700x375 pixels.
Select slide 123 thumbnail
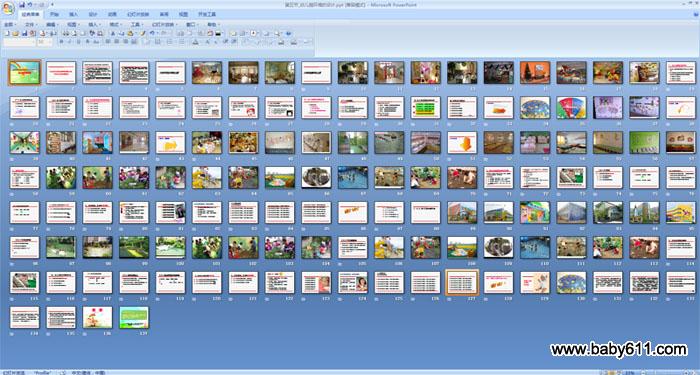pyautogui.click(x=316, y=282)
